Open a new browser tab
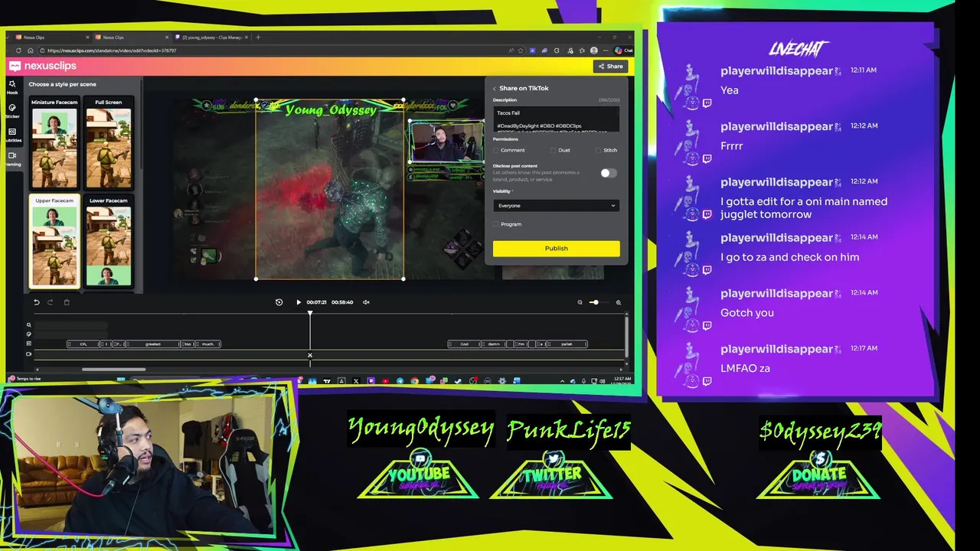This screenshot has height=551, width=980. pos(258,37)
